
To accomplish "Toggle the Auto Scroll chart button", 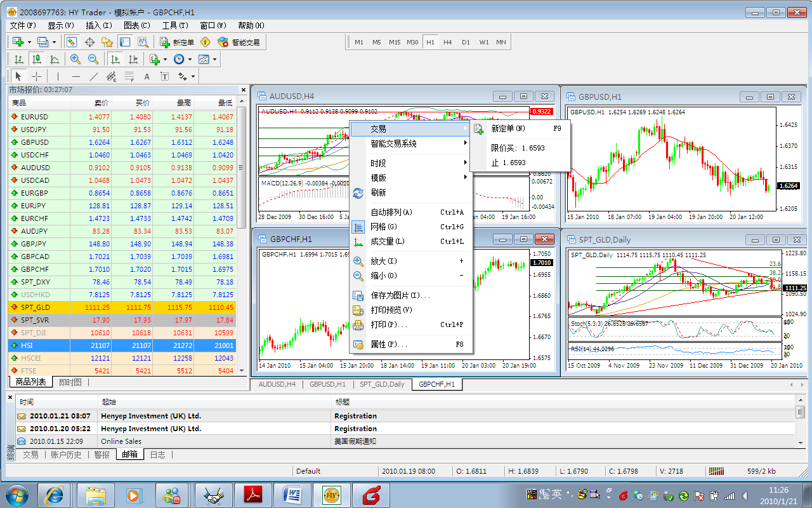I will tap(115, 59).
